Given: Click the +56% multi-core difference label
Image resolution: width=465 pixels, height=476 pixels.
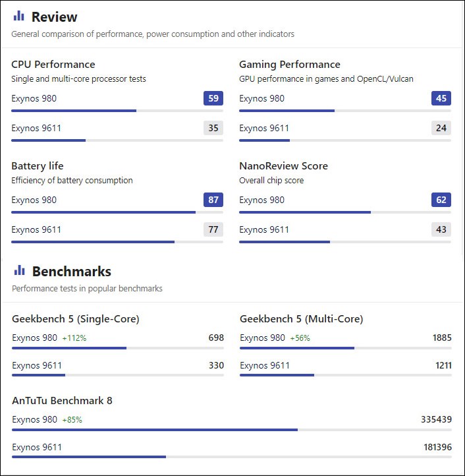Looking at the screenshot, I should [300, 338].
